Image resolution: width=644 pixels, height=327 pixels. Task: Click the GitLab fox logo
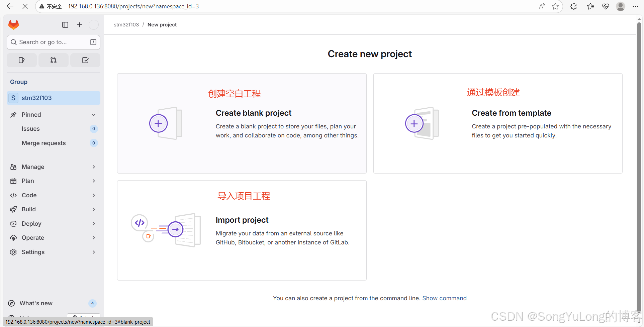coord(14,25)
